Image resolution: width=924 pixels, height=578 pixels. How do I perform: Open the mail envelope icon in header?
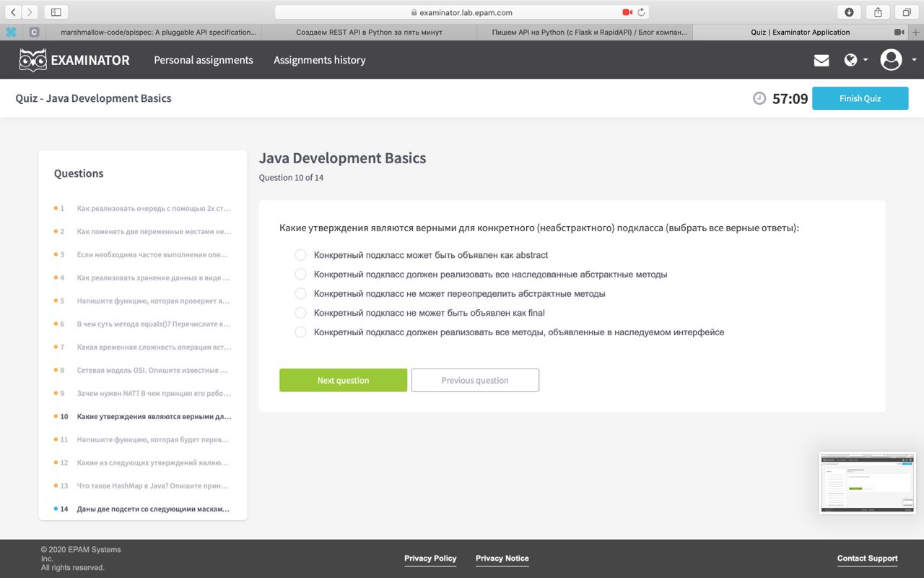pos(821,60)
